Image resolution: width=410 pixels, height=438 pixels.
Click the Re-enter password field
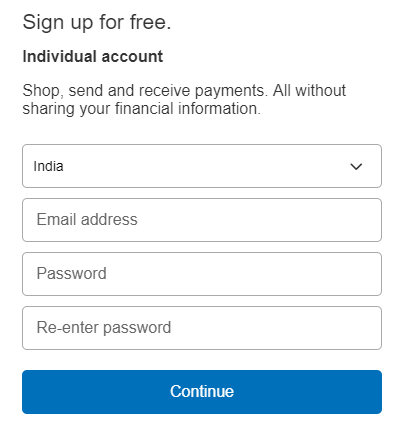[x=202, y=328]
